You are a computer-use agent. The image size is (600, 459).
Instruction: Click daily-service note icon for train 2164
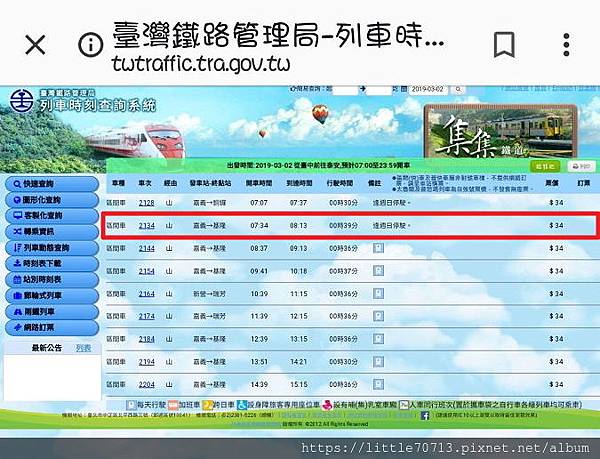coord(378,294)
